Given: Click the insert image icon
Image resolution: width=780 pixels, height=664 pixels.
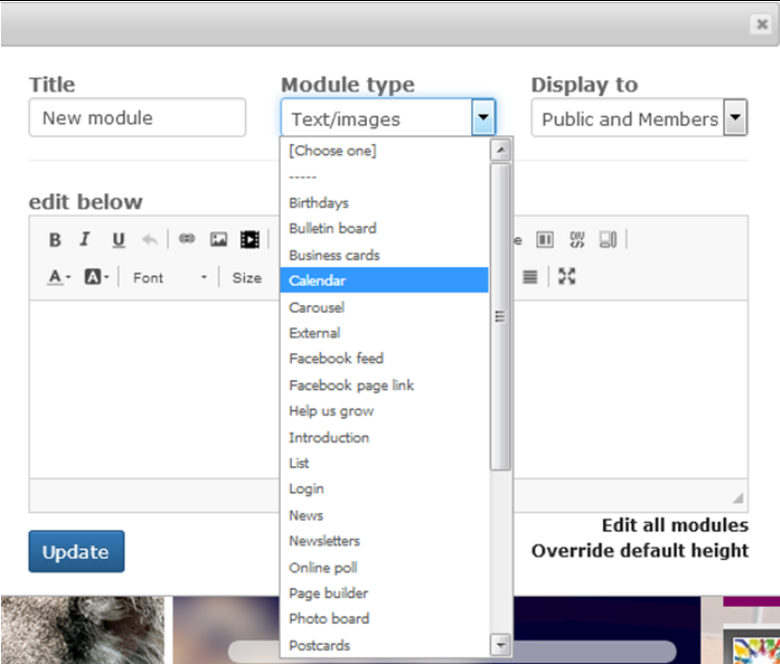Looking at the screenshot, I should [218, 240].
